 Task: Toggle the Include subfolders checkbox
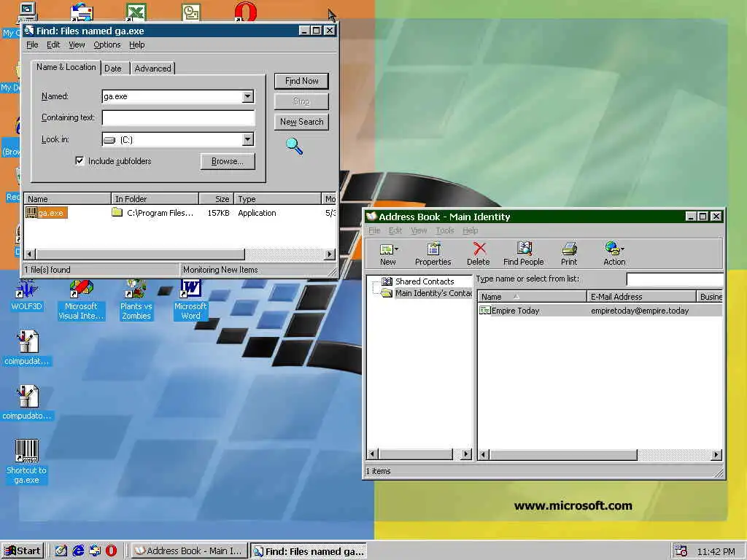(80, 160)
